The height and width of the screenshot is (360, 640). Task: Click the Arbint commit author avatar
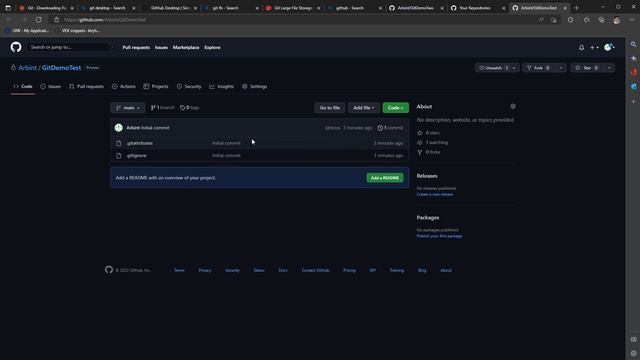119,128
